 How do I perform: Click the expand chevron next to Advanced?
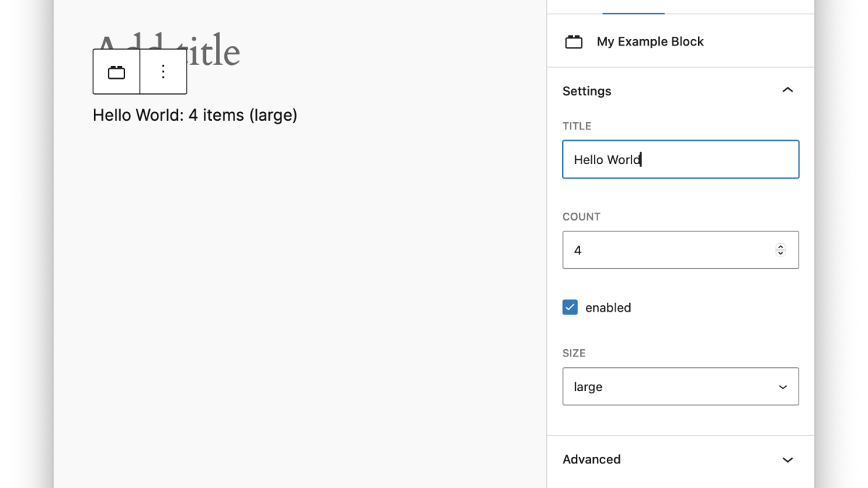pyautogui.click(x=788, y=460)
